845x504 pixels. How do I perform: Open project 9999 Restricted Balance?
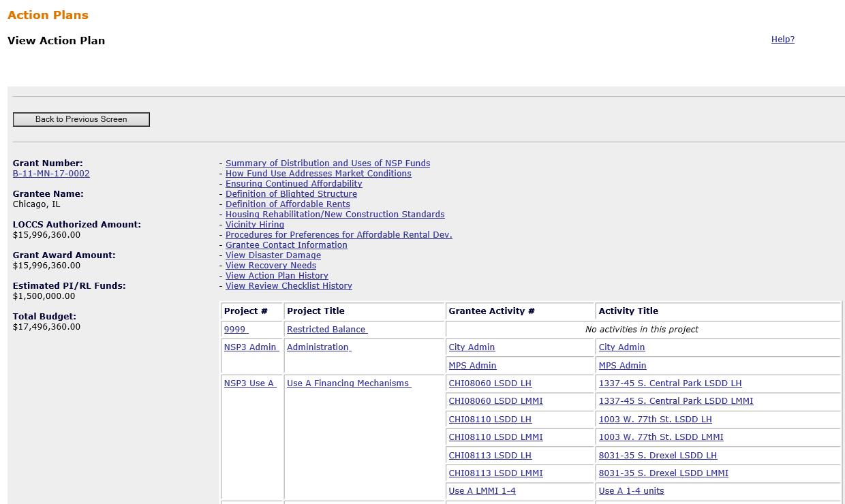[235, 329]
